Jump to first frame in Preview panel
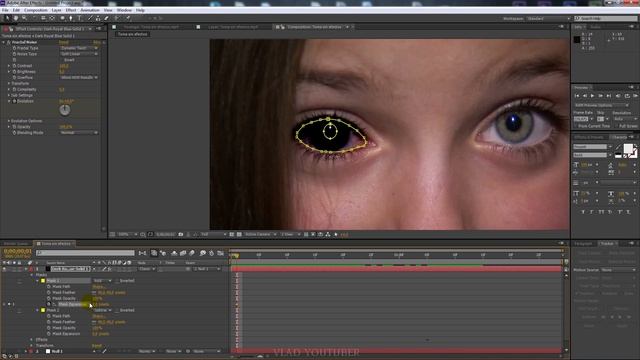This screenshot has width=640, height=360. click(x=577, y=96)
